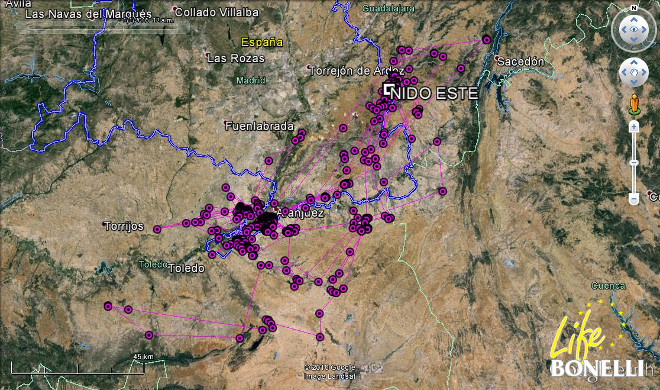Click the zoom slider handle
The width and height of the screenshot is (660, 390).
coord(634,163)
